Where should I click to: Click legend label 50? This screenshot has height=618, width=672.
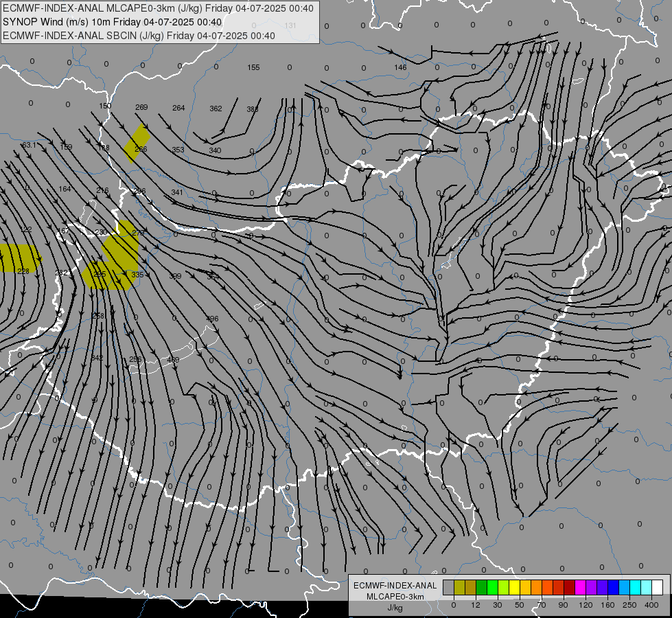pyautogui.click(x=519, y=605)
